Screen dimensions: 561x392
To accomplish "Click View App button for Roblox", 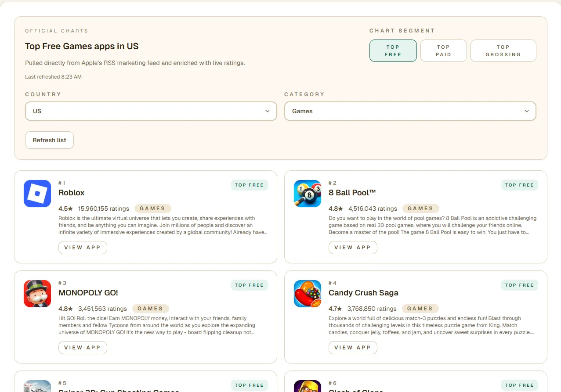I will 83,248.
